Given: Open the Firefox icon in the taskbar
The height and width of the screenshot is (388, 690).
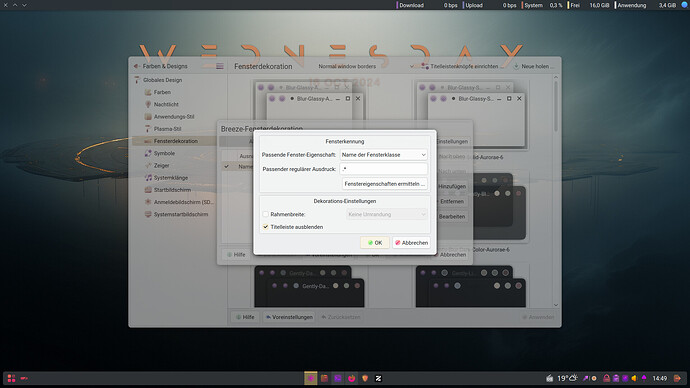Looking at the screenshot, I should point(351,378).
